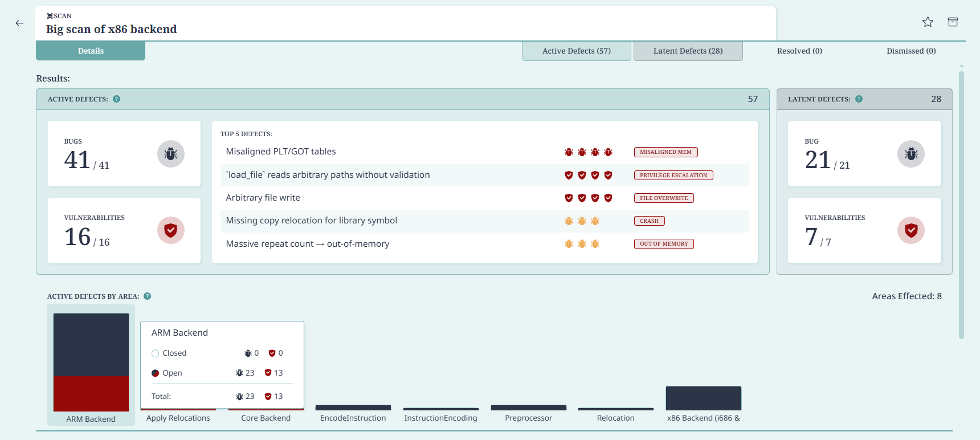The height and width of the screenshot is (440, 980).
Task: Click the active defects count 57
Action: pos(753,99)
